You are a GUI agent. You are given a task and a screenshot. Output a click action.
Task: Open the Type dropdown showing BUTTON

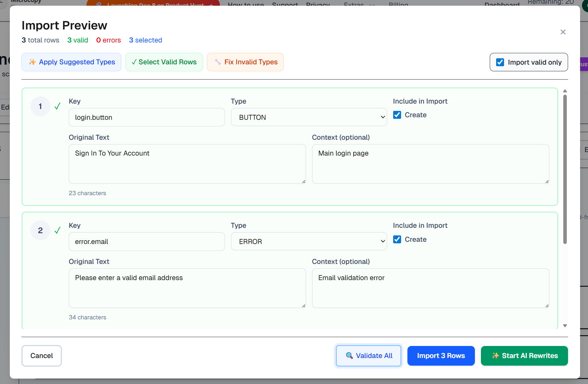tap(309, 117)
